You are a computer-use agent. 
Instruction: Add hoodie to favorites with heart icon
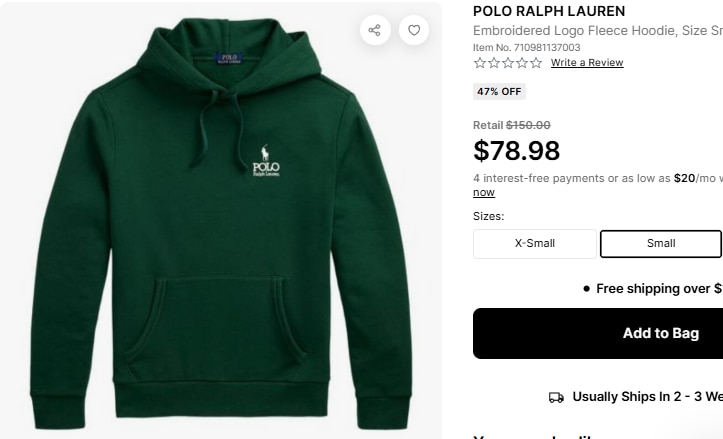414,30
